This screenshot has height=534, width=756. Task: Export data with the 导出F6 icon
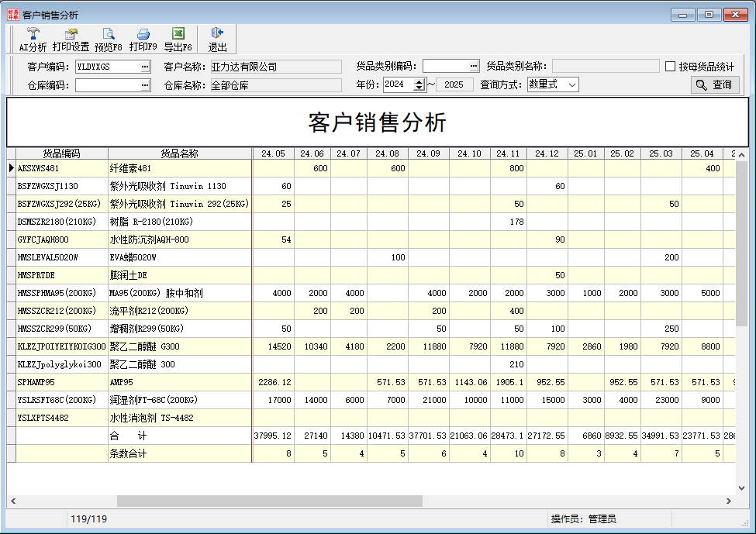point(178,35)
